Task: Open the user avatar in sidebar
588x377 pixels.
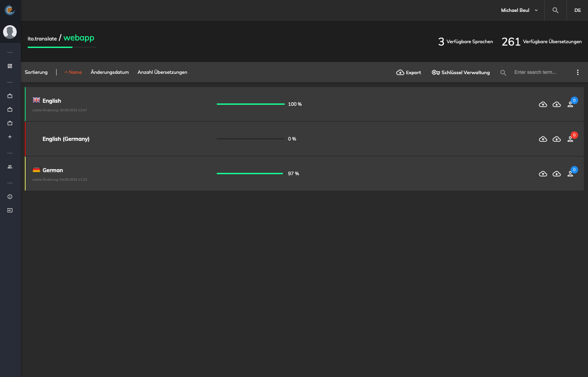Action: [x=10, y=32]
